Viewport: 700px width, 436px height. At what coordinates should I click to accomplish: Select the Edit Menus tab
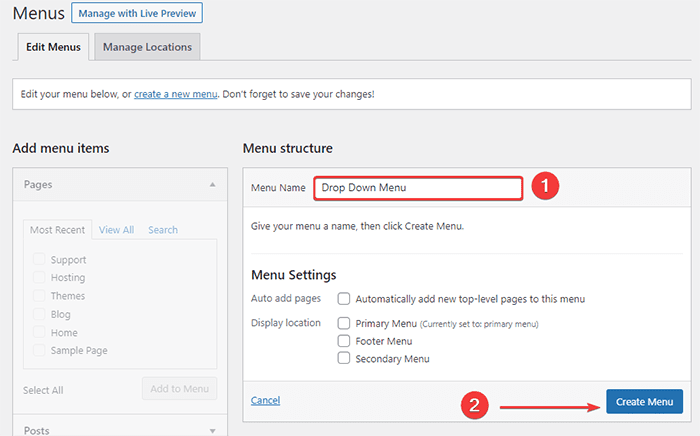point(51,46)
